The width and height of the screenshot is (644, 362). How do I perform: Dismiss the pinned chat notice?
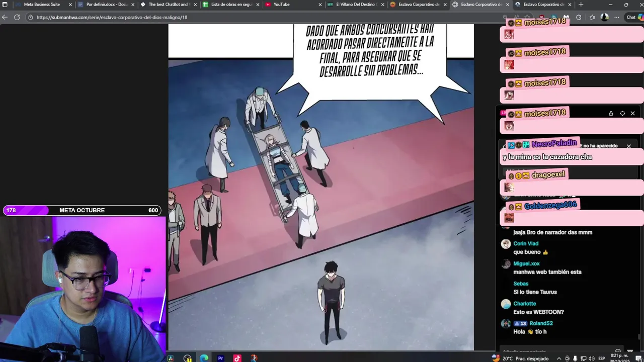pyautogui.click(x=628, y=146)
